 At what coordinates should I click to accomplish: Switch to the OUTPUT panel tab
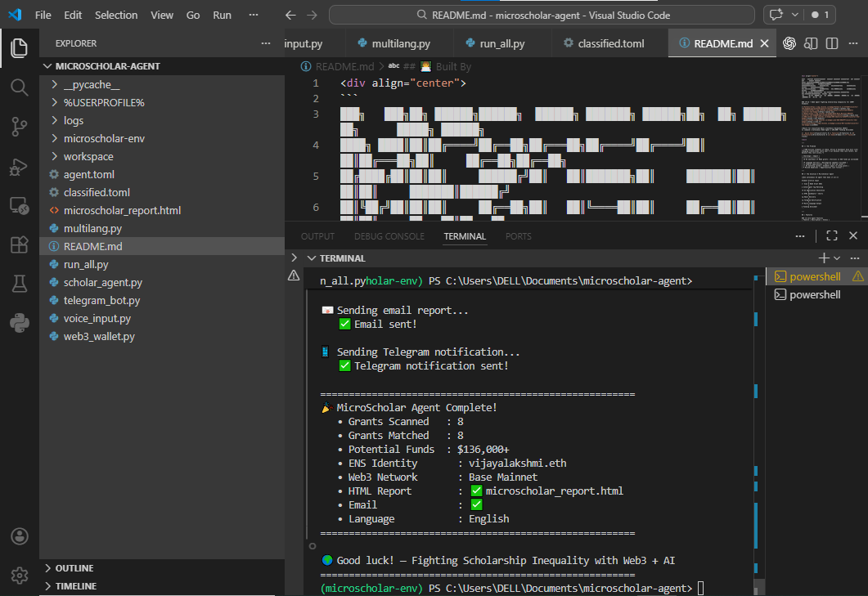point(317,236)
